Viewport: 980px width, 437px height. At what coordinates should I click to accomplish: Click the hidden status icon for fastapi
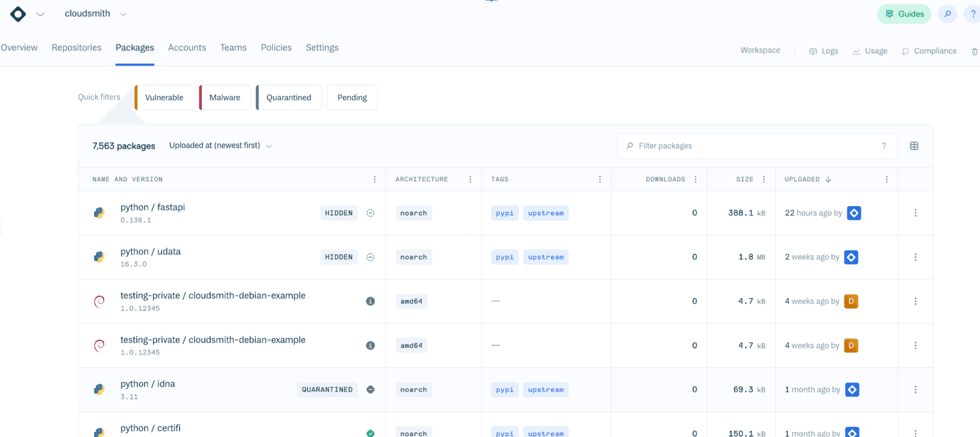pyautogui.click(x=371, y=213)
